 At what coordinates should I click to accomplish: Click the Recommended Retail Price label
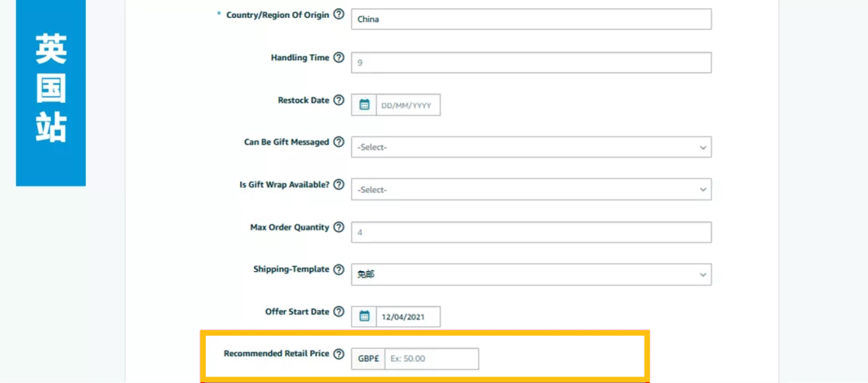coord(277,354)
